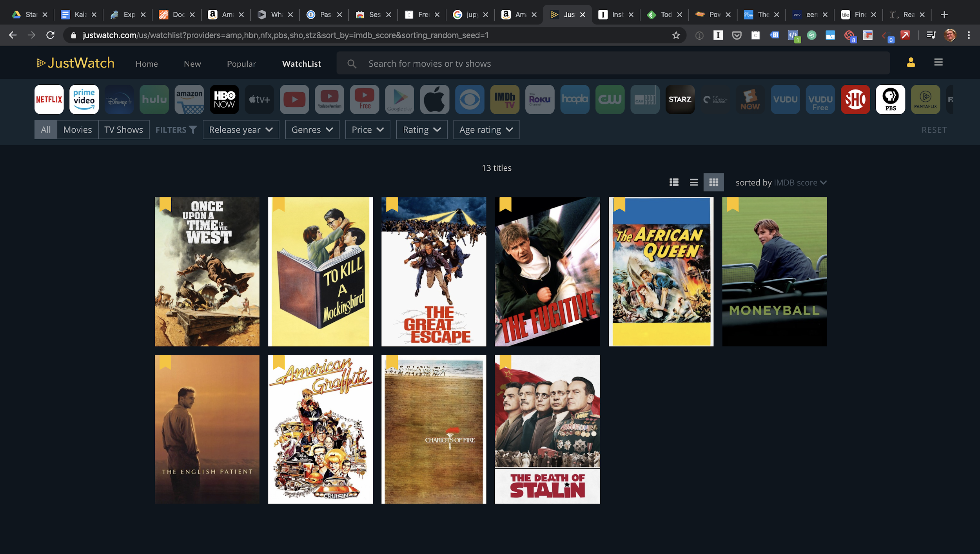
Task: Click the RESET filters link
Action: [934, 130]
